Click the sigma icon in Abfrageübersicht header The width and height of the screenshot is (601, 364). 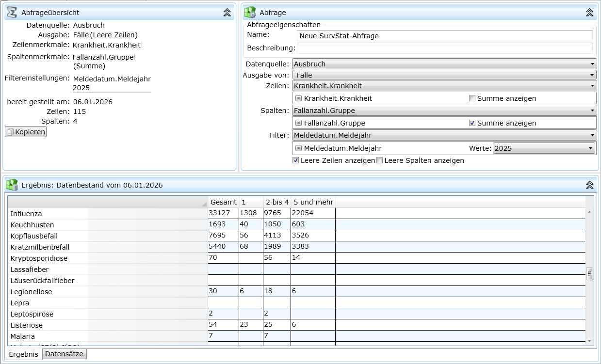[12, 13]
